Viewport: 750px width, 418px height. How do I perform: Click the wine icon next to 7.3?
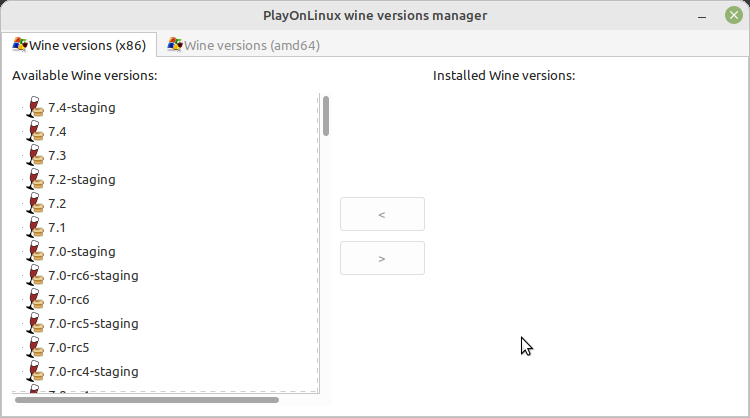pyautogui.click(x=35, y=155)
